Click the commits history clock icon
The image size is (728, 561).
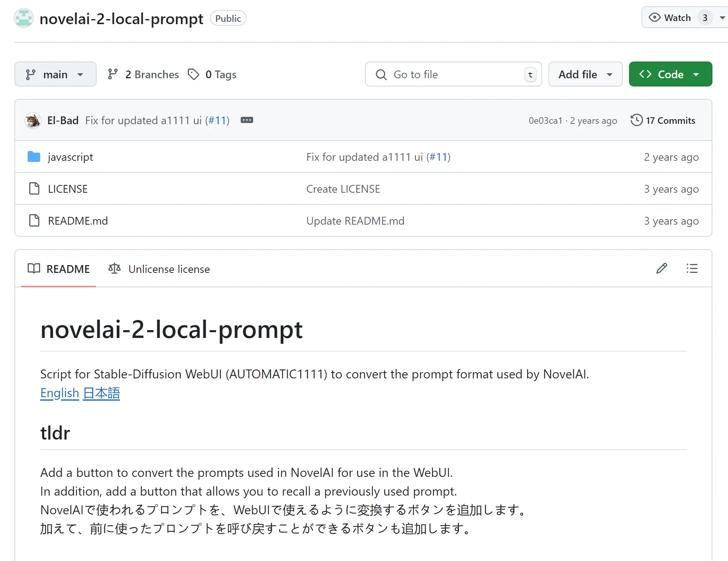(636, 120)
